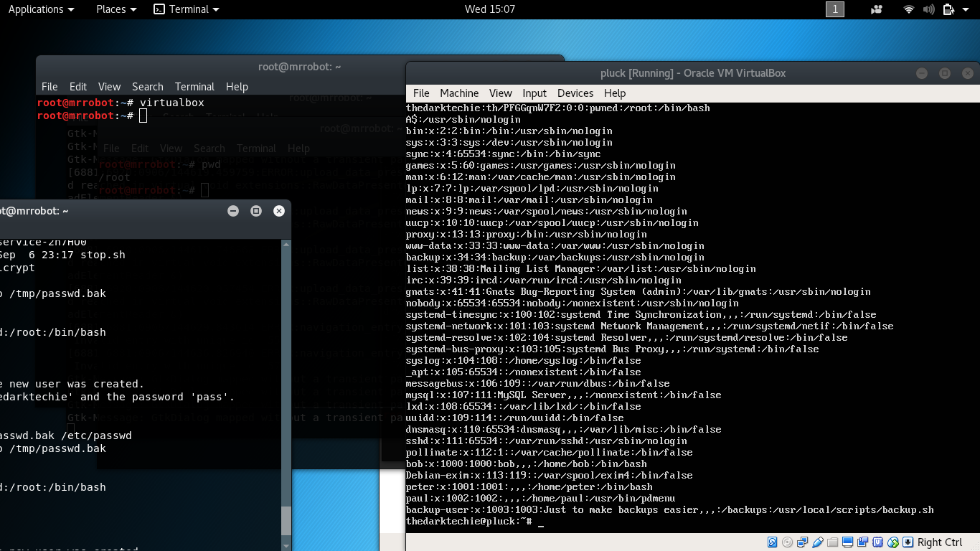Open Search menu in the top root@mrrobot terminal
This screenshot has height=551, width=980.
148,87
